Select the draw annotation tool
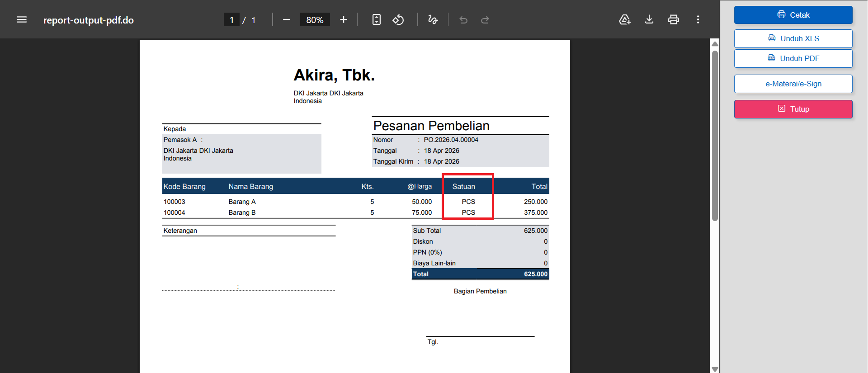This screenshot has height=373, width=868. (x=433, y=20)
